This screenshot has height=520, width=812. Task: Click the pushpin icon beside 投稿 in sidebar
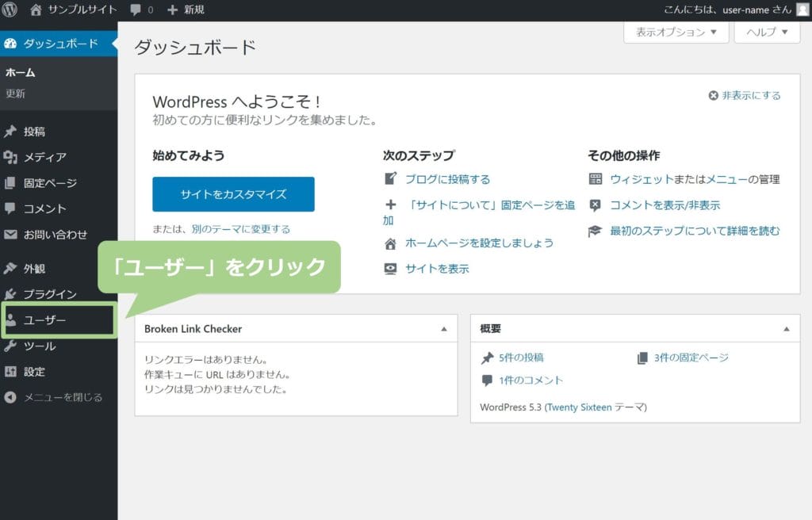[10, 131]
